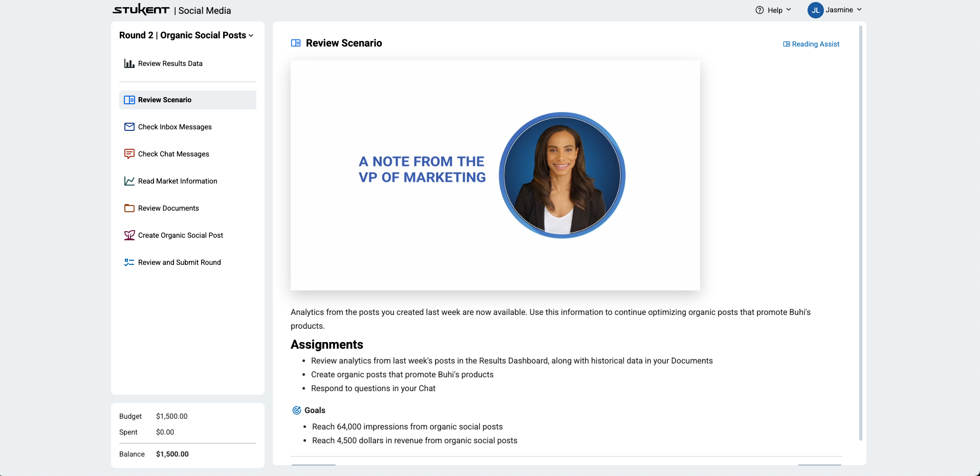Open Create Organic Social Post
This screenshot has width=980, height=476.
click(x=188, y=235)
